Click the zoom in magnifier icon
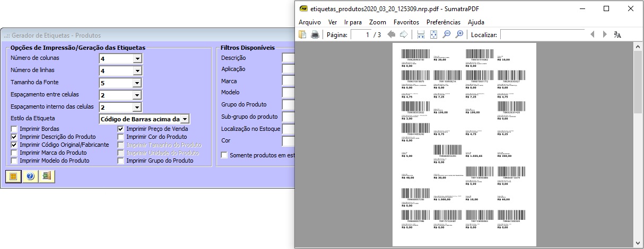 coord(459,34)
